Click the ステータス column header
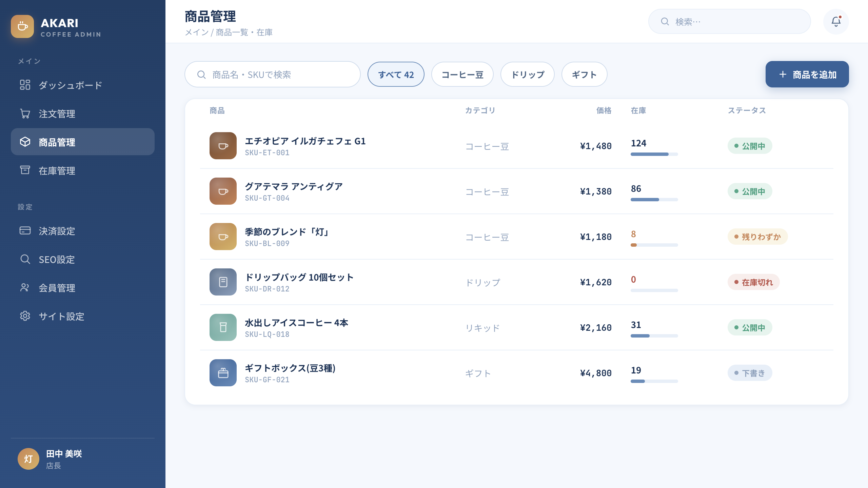Viewport: 868px width, 488px height. 747,110
